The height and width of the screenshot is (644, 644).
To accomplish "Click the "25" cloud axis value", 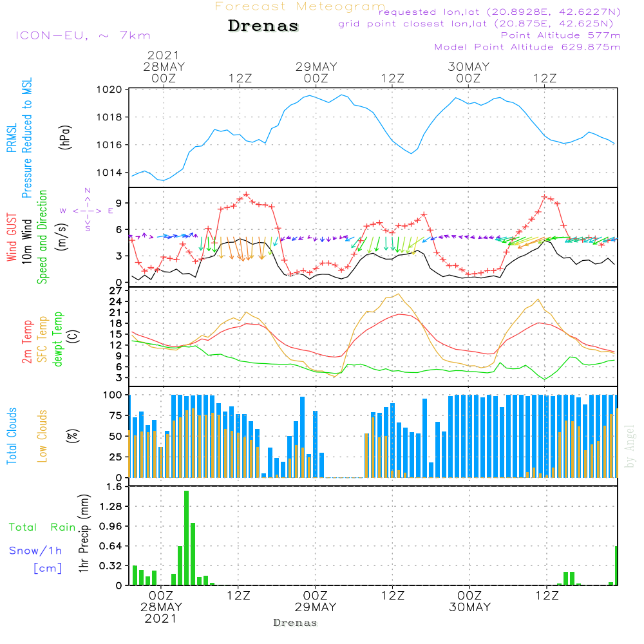I will coord(116,457).
